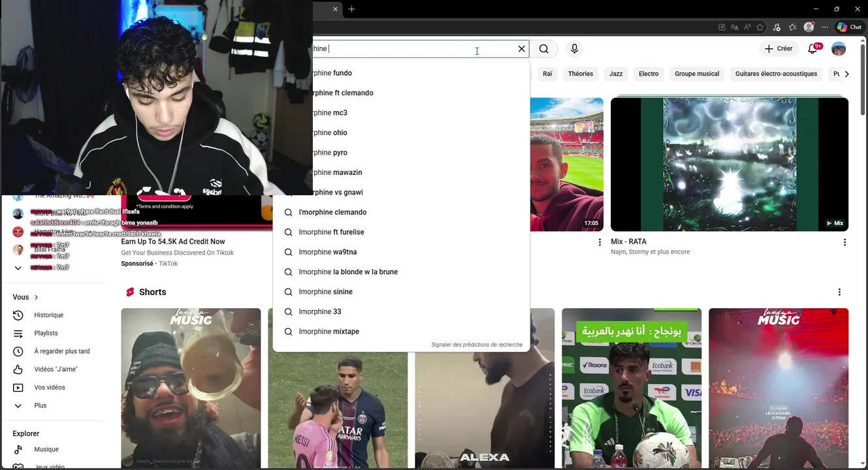The image size is (868, 470).
Task: Open the browser favorites list
Action: click(793, 27)
